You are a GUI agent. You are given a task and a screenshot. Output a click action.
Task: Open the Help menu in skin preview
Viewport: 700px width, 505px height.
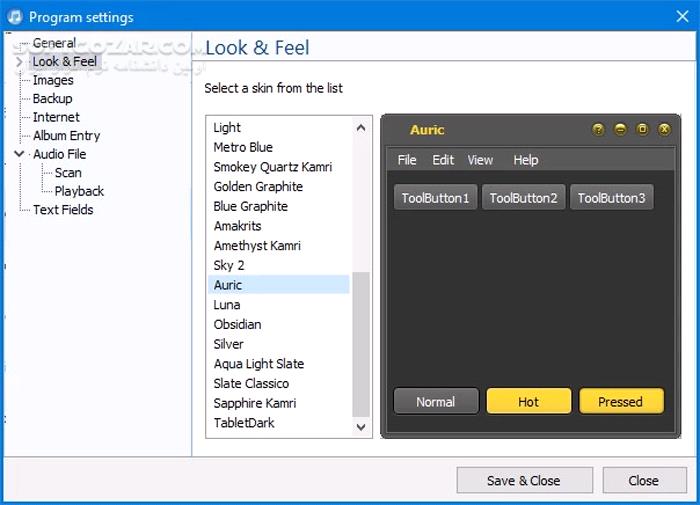[525, 160]
